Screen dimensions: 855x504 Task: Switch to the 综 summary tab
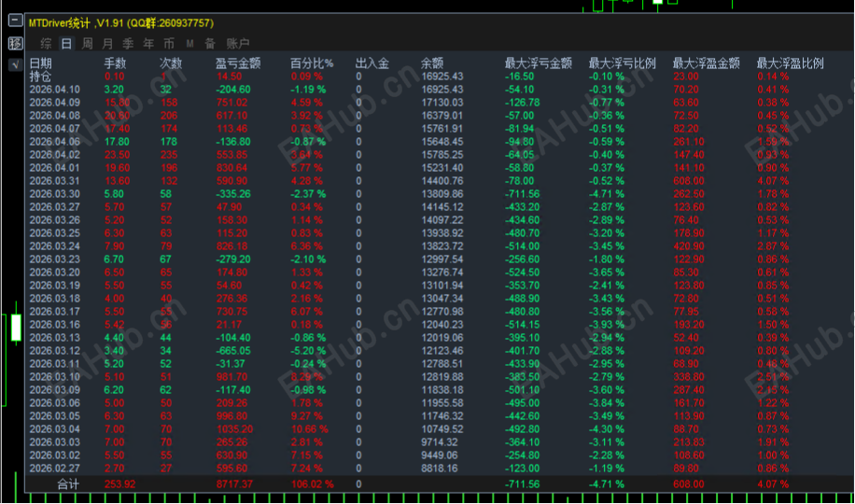[x=47, y=44]
